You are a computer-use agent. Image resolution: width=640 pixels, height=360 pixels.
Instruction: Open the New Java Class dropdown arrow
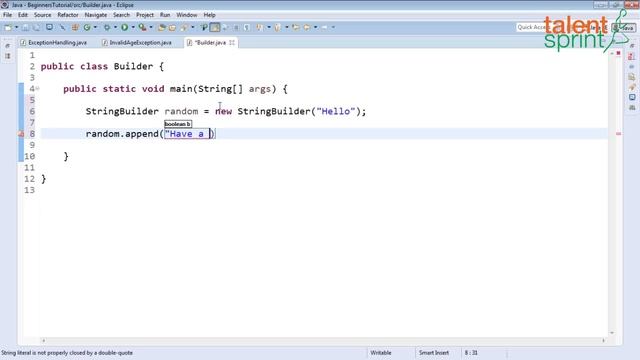tap(95, 27)
